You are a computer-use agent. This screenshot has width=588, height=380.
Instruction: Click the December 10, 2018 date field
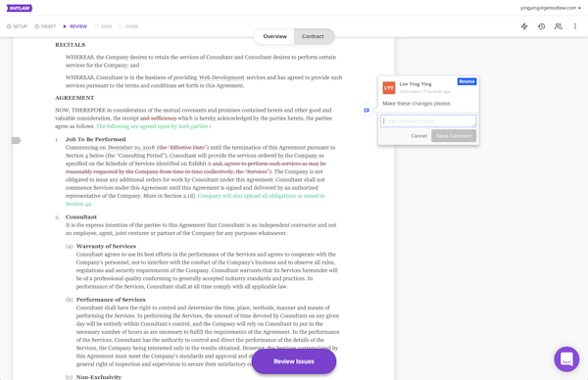(131, 147)
